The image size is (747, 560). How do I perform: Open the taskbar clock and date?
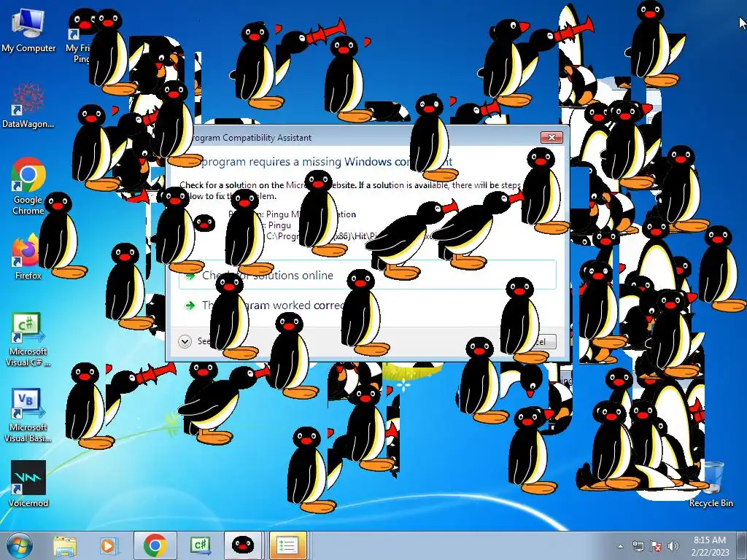point(710,545)
